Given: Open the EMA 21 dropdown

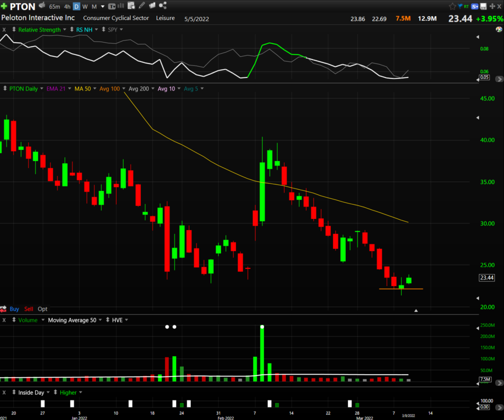Looking at the screenshot, I should [70, 89].
